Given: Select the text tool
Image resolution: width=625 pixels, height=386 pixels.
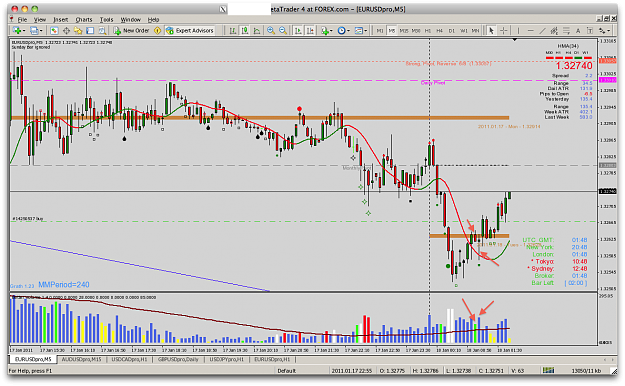Looking at the screenshot, I should [x=578, y=31].
